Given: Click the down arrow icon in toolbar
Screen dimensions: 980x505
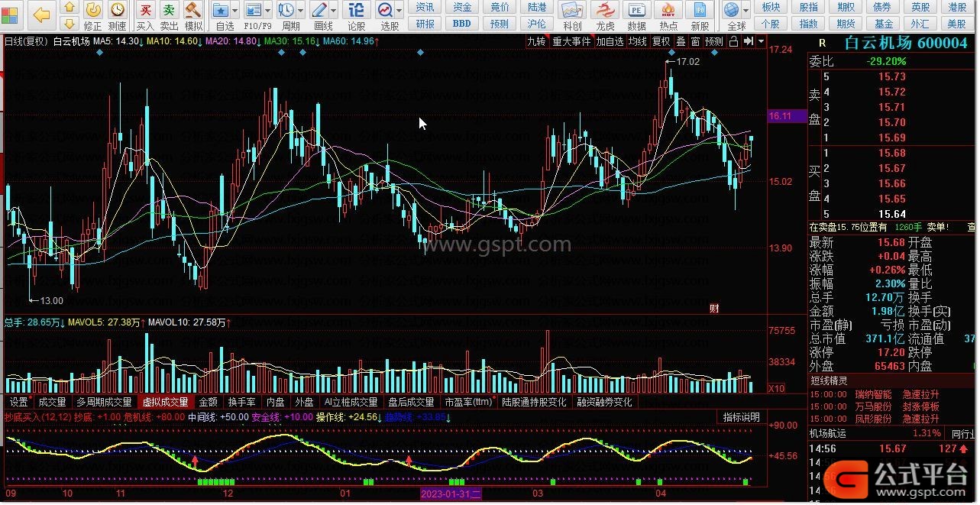Looking at the screenshot, I should 70,23.
